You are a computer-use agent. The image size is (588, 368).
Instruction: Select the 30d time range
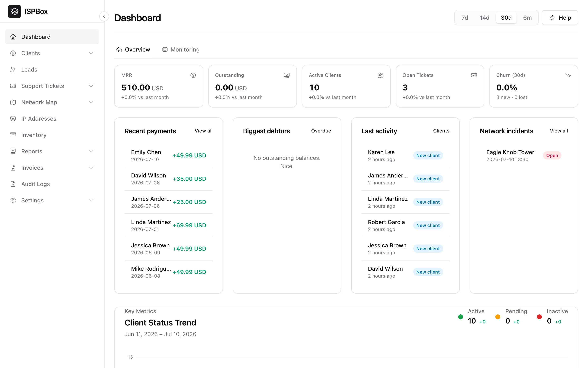pos(506,18)
